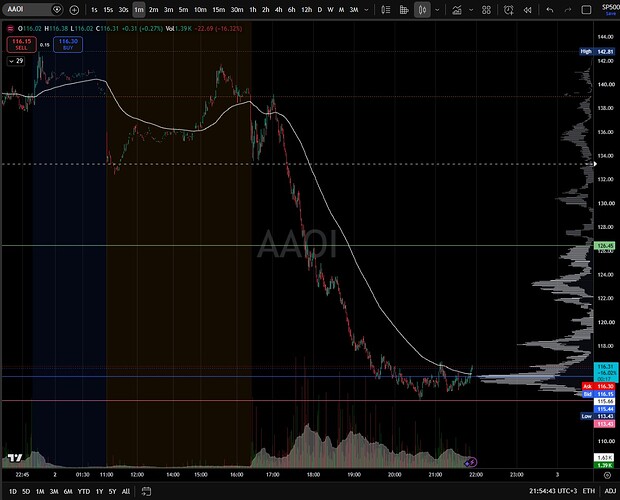This screenshot has width=620, height=500.
Task: Open the indicators menu icon
Action: tap(457, 10)
